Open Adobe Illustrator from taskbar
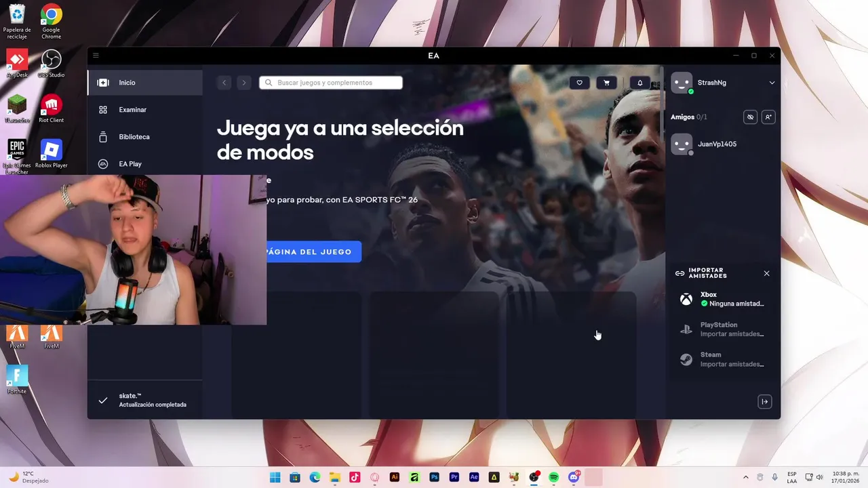868x488 pixels. point(395,477)
